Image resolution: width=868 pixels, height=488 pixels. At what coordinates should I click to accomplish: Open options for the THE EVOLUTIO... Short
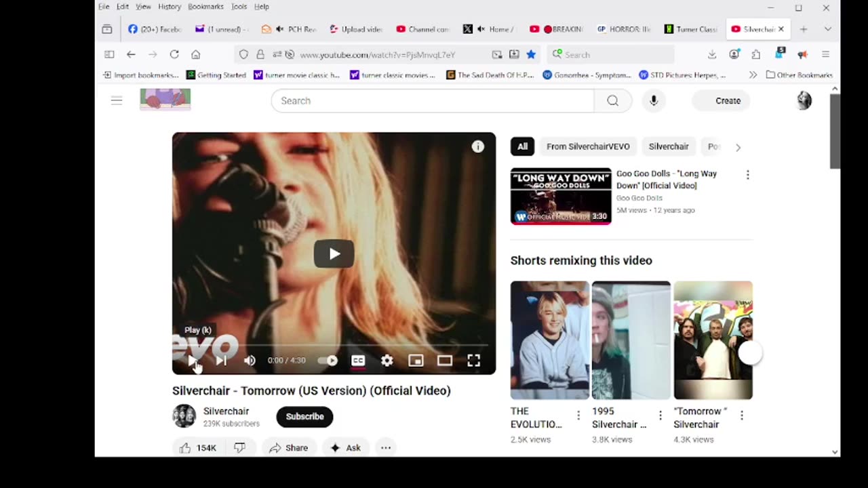click(578, 415)
